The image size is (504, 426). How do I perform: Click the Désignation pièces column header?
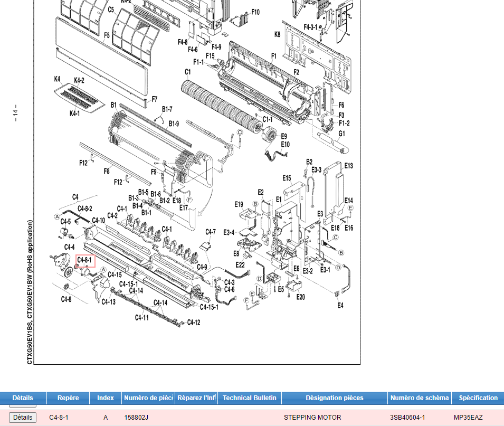click(x=335, y=398)
